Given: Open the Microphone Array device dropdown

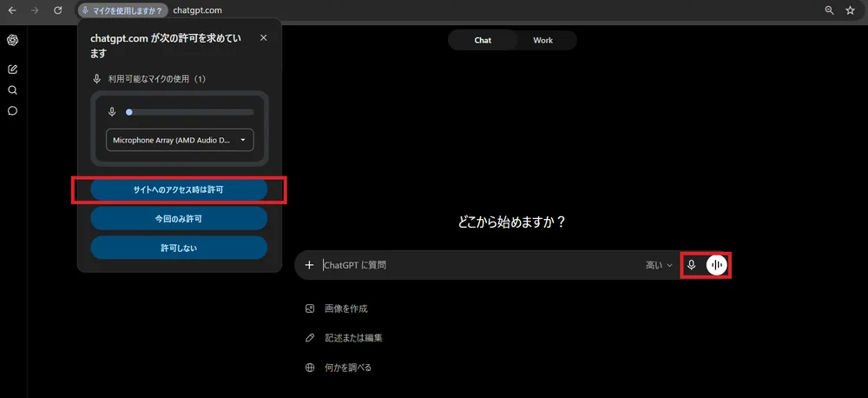Looking at the screenshot, I should [180, 140].
